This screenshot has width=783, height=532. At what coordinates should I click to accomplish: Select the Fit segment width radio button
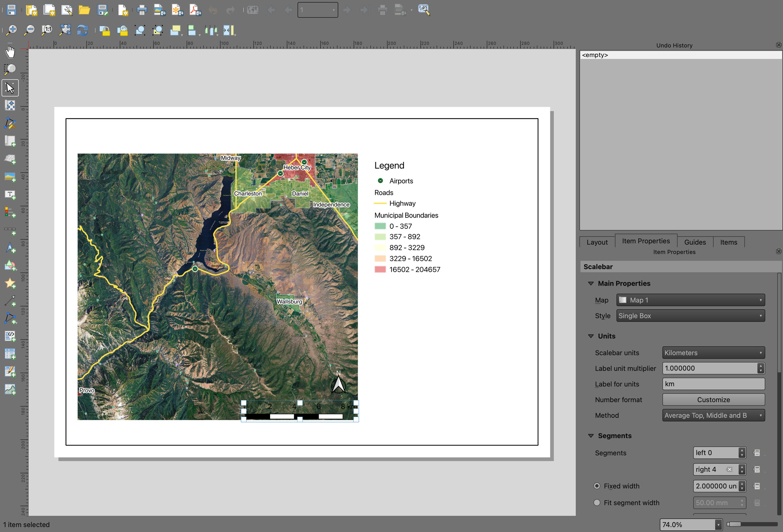tap(597, 503)
